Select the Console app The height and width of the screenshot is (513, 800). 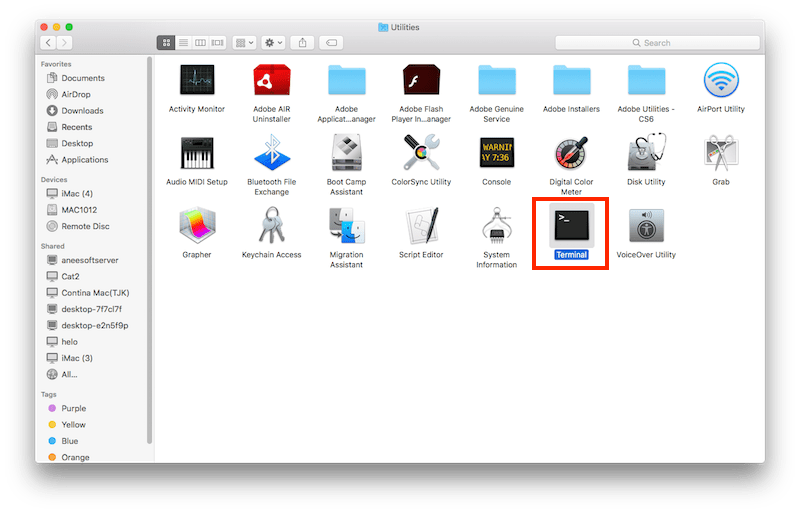496,153
